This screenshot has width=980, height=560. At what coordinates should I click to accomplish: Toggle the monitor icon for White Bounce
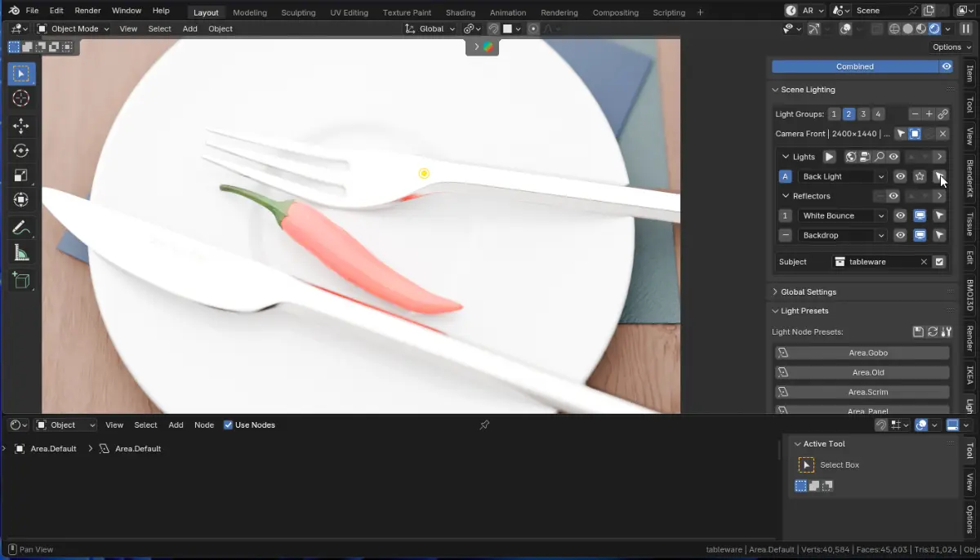[x=920, y=216]
